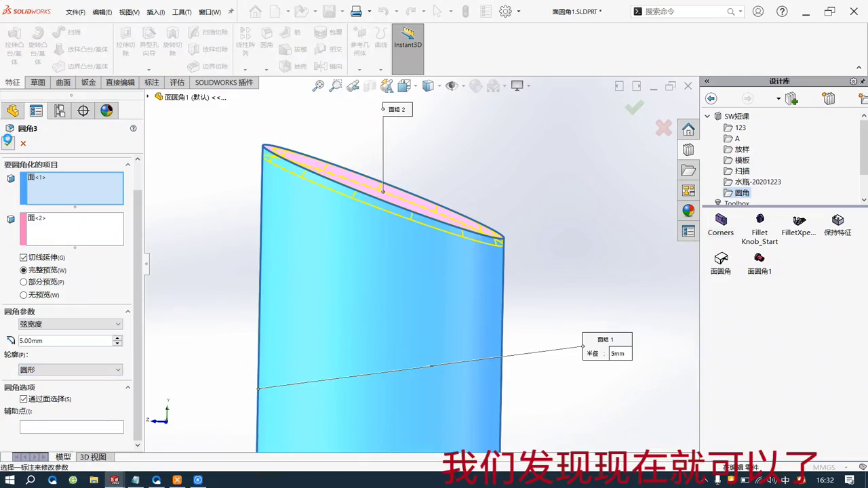Open the FeatureManager design tree tab
This screenshot has height=488, width=868.
(13, 111)
